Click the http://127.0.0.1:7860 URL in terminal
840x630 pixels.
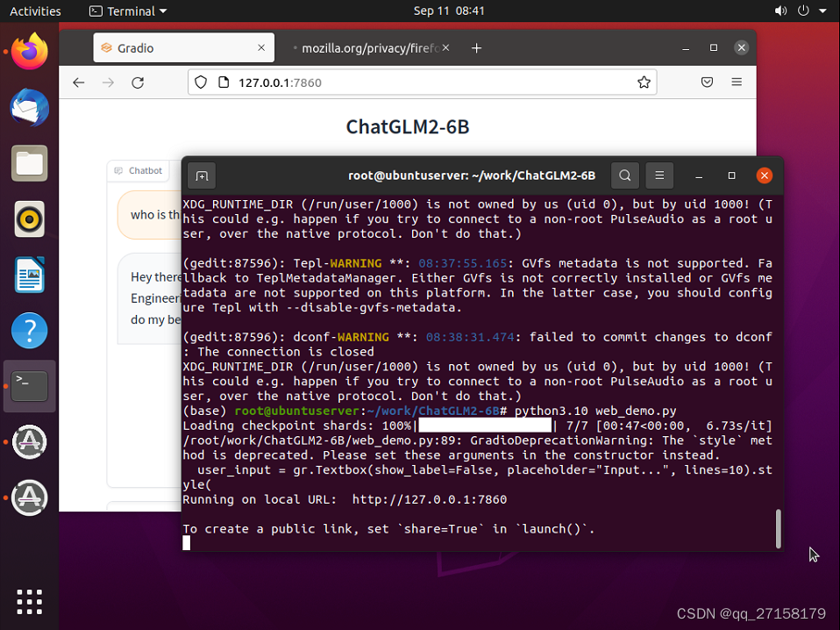pyautogui.click(x=429, y=499)
